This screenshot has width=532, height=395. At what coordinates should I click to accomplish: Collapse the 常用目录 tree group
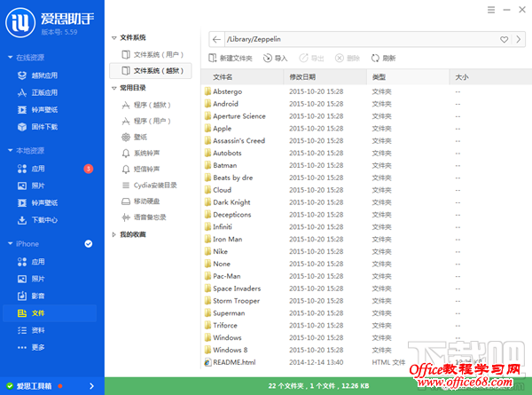tap(114, 88)
